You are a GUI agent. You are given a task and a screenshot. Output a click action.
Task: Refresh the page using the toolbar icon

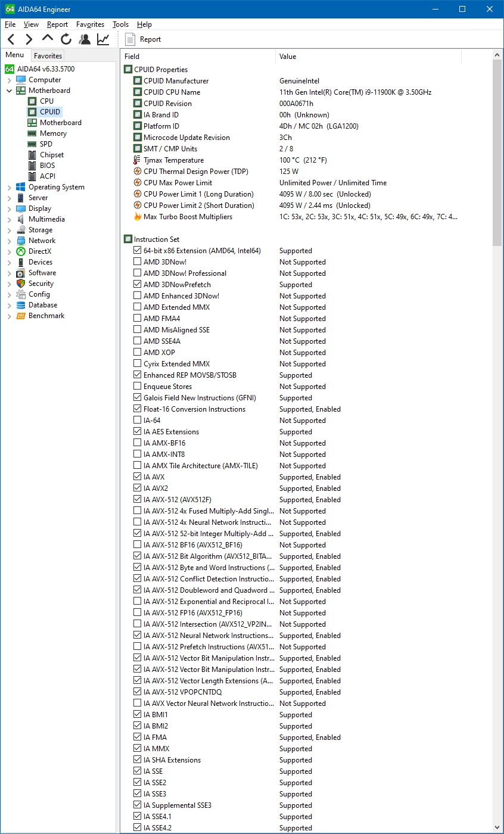click(x=66, y=39)
